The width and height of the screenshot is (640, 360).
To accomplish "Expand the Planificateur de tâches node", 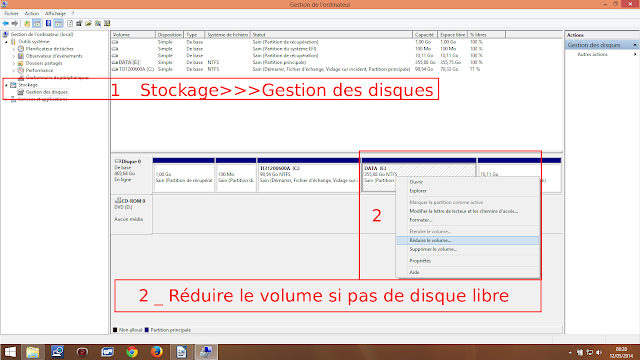I will (14, 49).
